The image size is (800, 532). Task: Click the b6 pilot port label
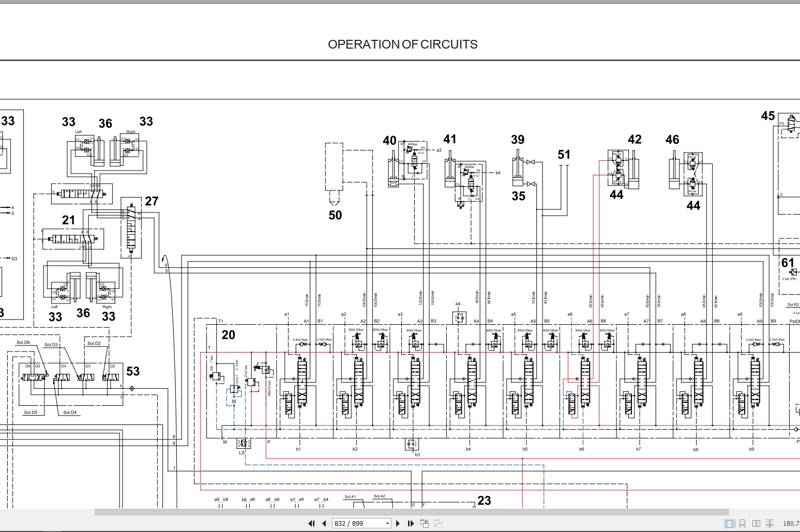point(582,449)
